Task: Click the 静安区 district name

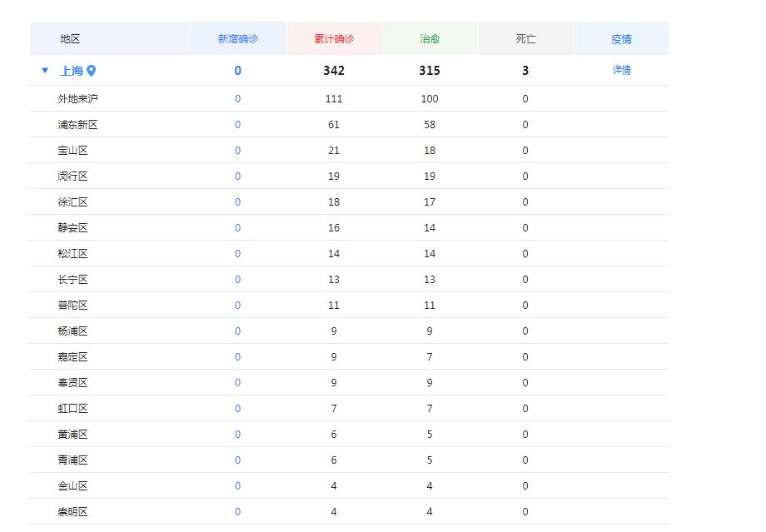Action: tap(72, 228)
